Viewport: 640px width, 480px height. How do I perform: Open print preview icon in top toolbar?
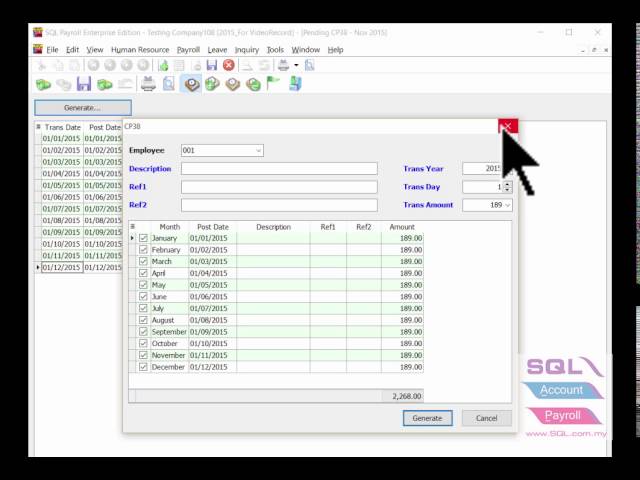click(x=309, y=65)
